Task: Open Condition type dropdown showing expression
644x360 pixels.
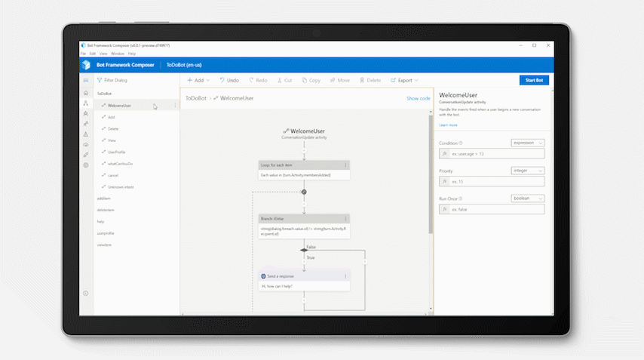Action: 528,143
